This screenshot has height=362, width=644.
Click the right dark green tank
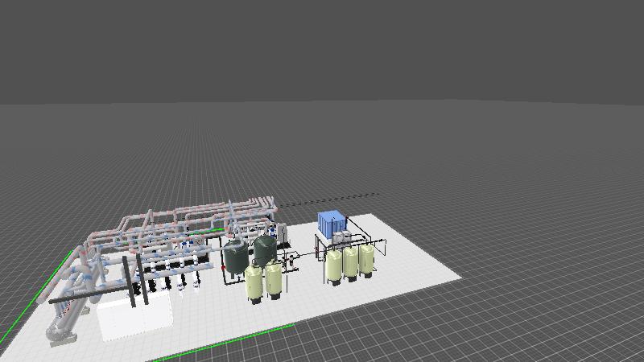[265, 249]
